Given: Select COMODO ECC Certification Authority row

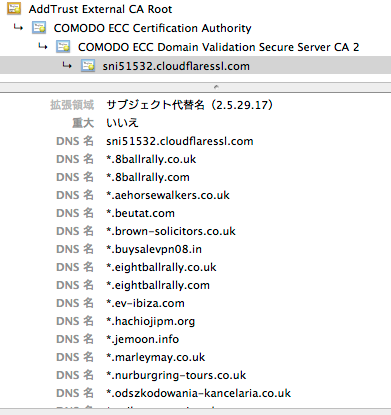Looking at the screenshot, I should [x=152, y=28].
